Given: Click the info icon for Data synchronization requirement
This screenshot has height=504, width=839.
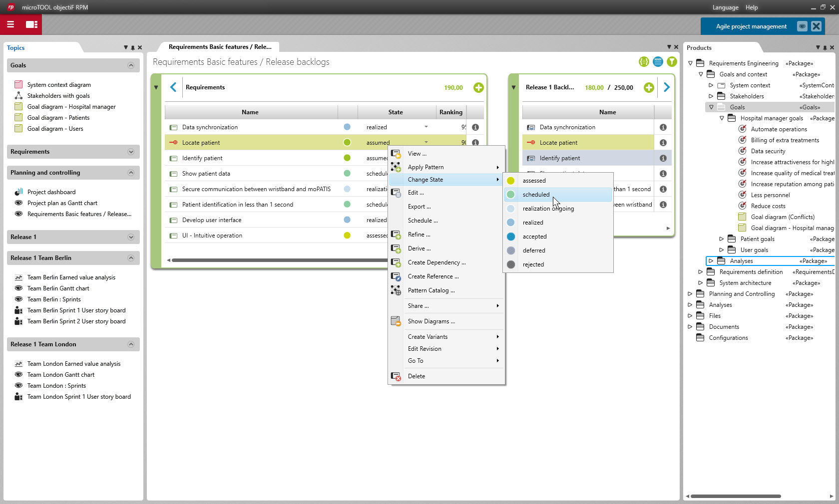Looking at the screenshot, I should 475,127.
